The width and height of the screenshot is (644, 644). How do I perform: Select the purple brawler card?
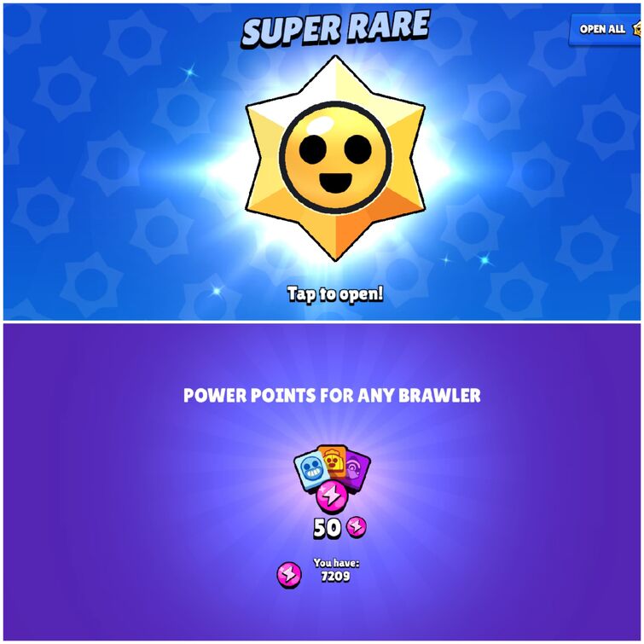(358, 469)
